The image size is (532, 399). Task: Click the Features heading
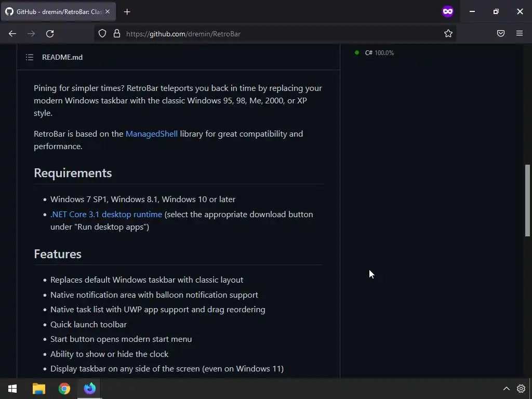coord(58,254)
